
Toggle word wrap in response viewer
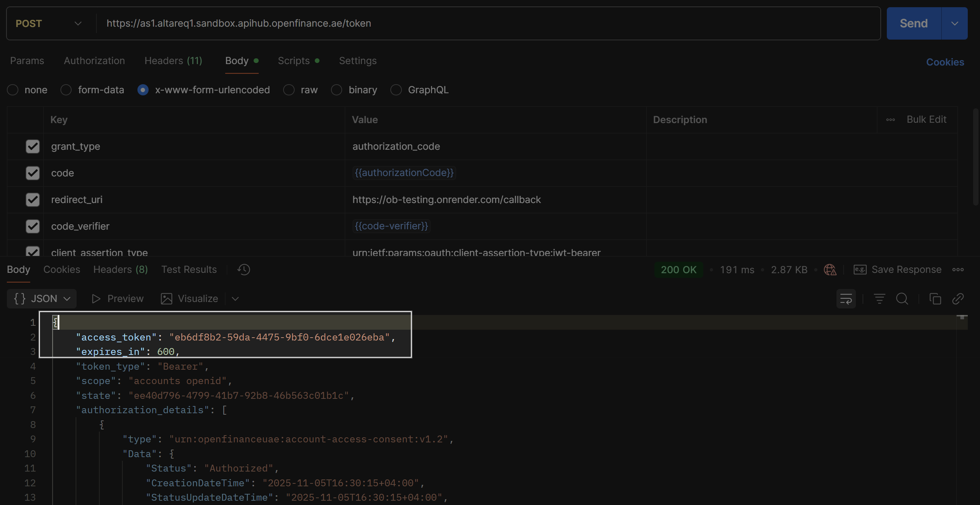coord(846,299)
